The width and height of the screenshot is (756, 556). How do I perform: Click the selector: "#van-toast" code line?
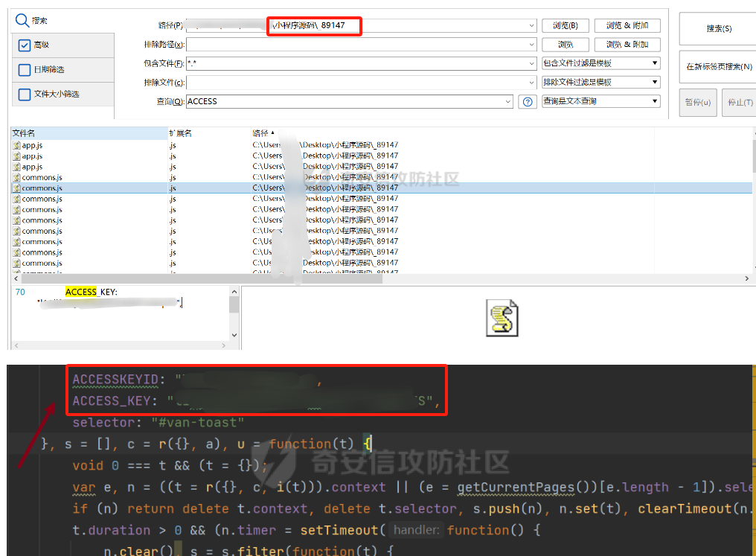pos(158,423)
